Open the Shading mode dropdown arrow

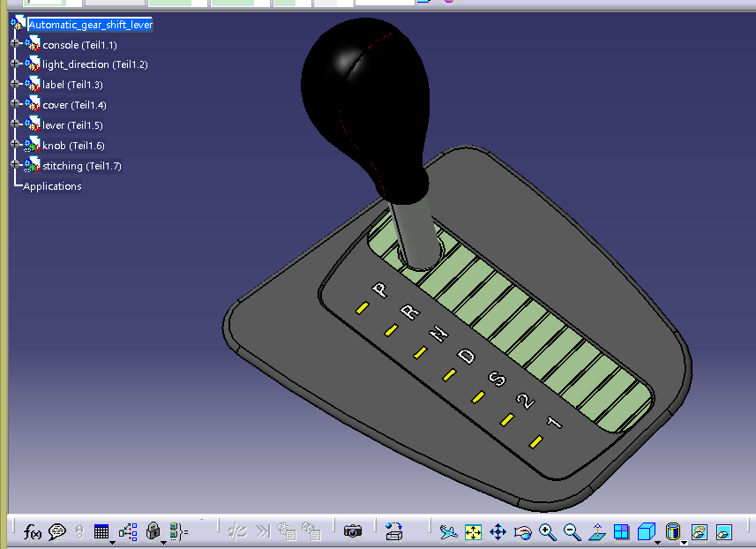[x=684, y=543]
